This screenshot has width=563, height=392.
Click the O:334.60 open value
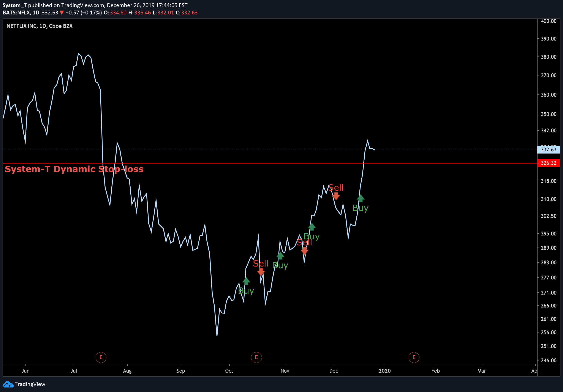115,13
